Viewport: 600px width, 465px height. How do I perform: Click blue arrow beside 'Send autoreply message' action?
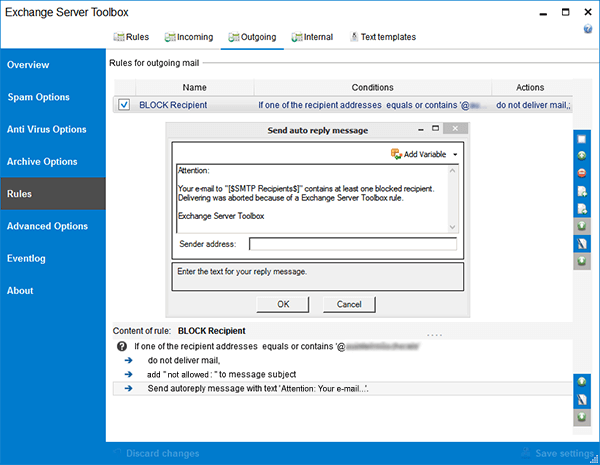(x=129, y=388)
